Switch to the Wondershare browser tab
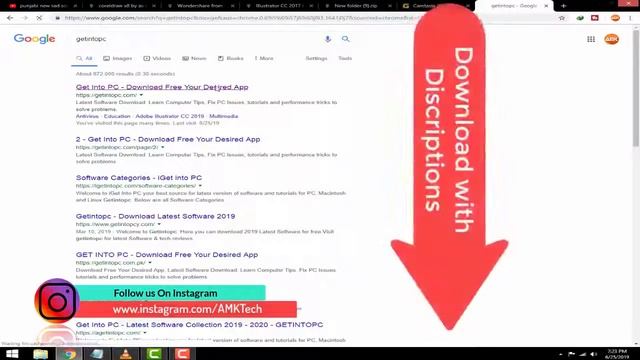Screen dimensions: 640x360 point(200,6)
